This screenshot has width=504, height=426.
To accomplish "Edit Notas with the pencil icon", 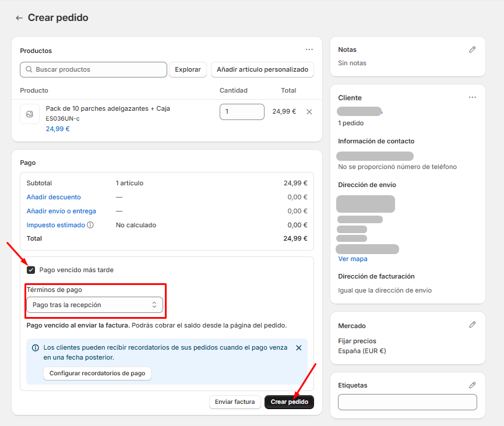I will (x=472, y=50).
